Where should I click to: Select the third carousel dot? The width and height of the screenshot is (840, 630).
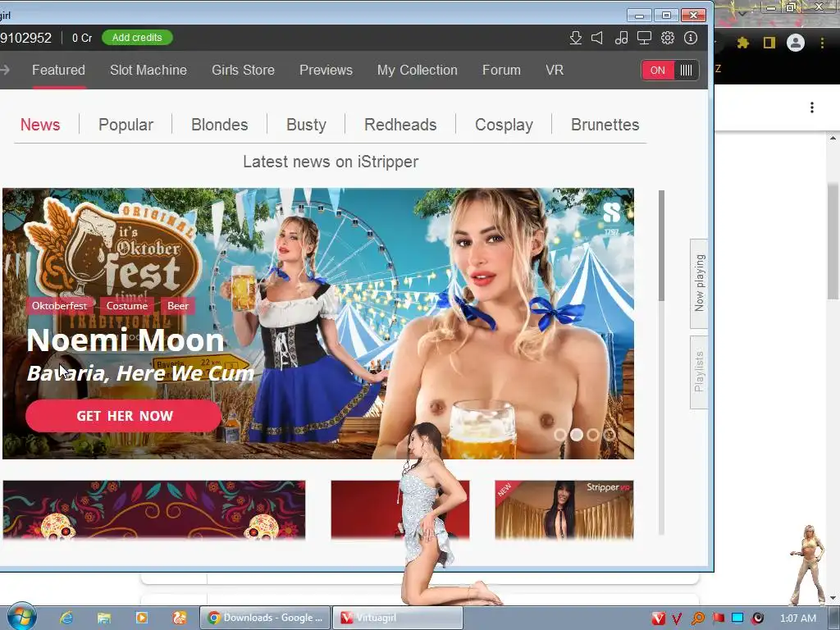click(x=593, y=435)
